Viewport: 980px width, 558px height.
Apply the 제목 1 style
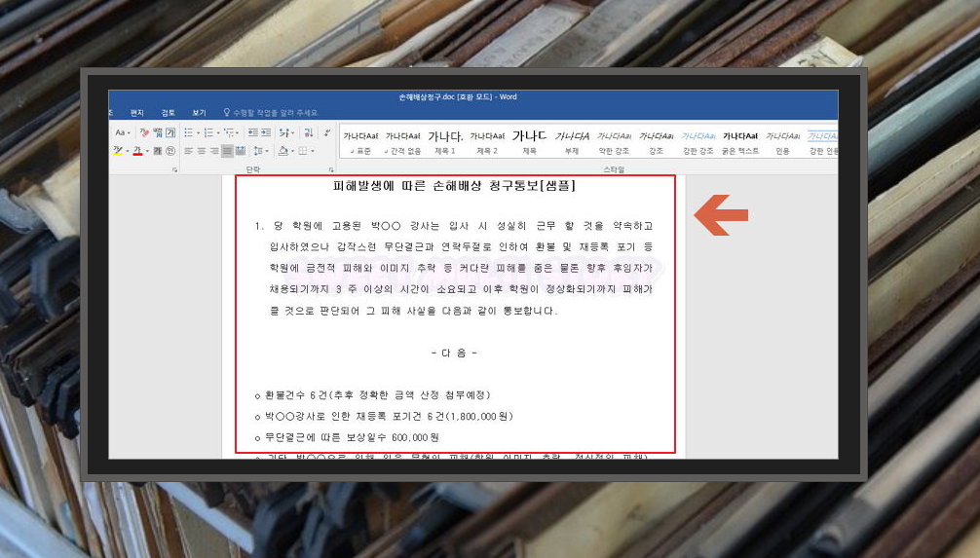445,143
